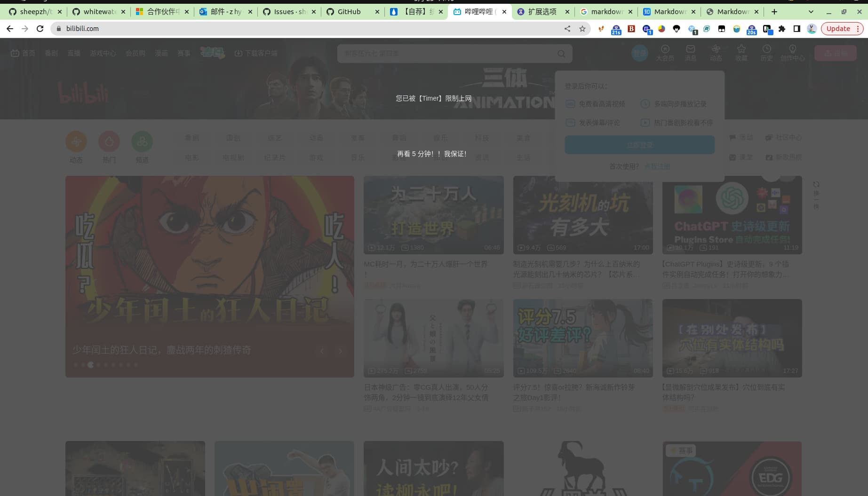Click the afro-hair face extension icon

pos(677,29)
